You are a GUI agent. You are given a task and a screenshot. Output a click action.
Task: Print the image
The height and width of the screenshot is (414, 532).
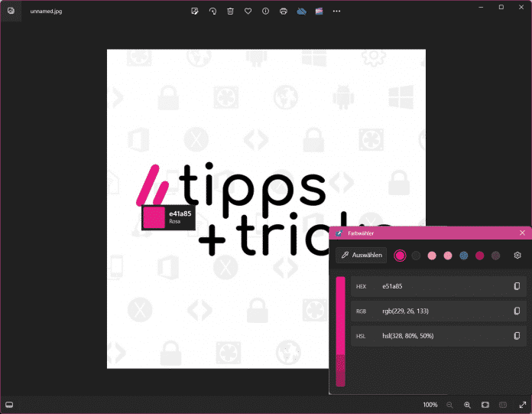pos(284,11)
